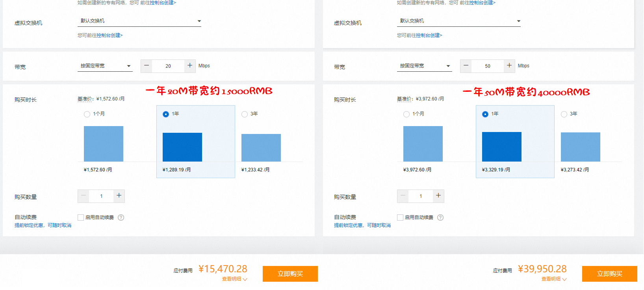Select the 1个月 option priced ¥1,572.60/月
This screenshot has height=290, width=644.
coord(87,114)
